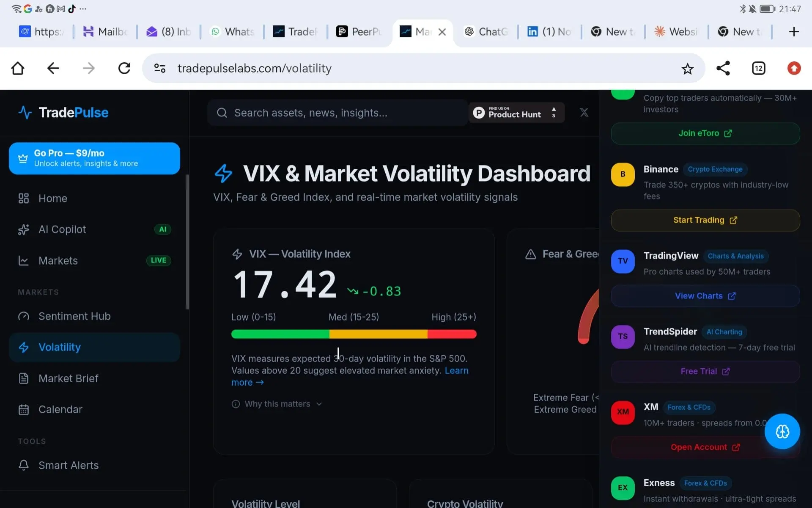This screenshot has width=812, height=508.
Task: Open Sentiment Hub
Action: pyautogui.click(x=94, y=316)
